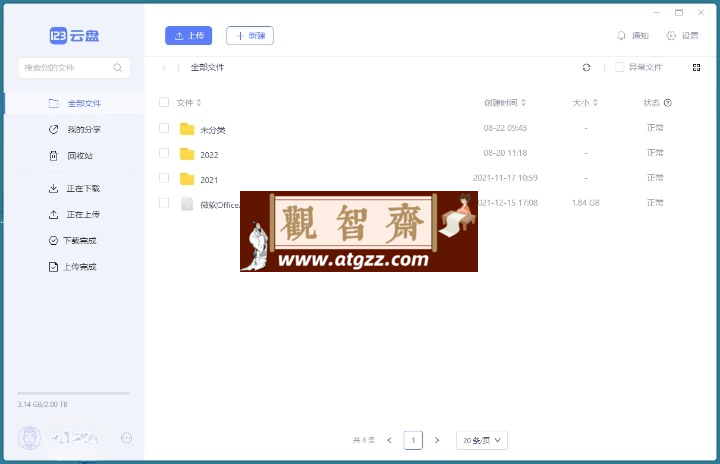Image resolution: width=720 pixels, height=464 pixels.
Task: Go to next page arrow
Action: pos(437,440)
